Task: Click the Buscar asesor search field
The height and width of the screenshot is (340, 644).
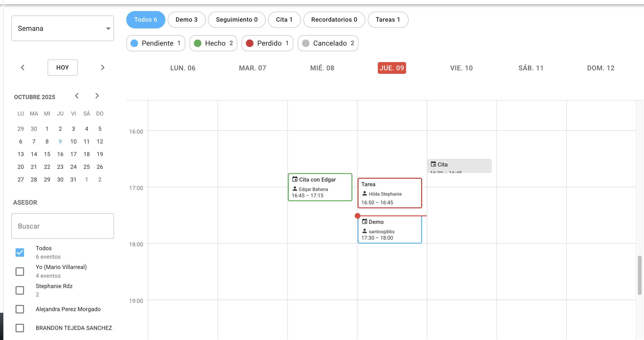Action: click(62, 226)
